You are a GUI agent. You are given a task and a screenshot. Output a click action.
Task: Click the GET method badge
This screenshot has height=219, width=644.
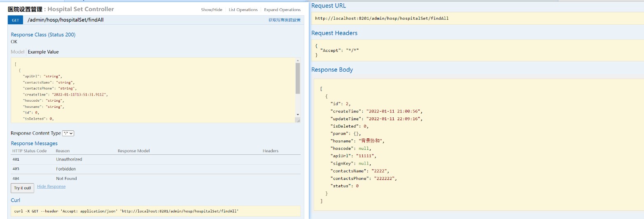(15, 20)
